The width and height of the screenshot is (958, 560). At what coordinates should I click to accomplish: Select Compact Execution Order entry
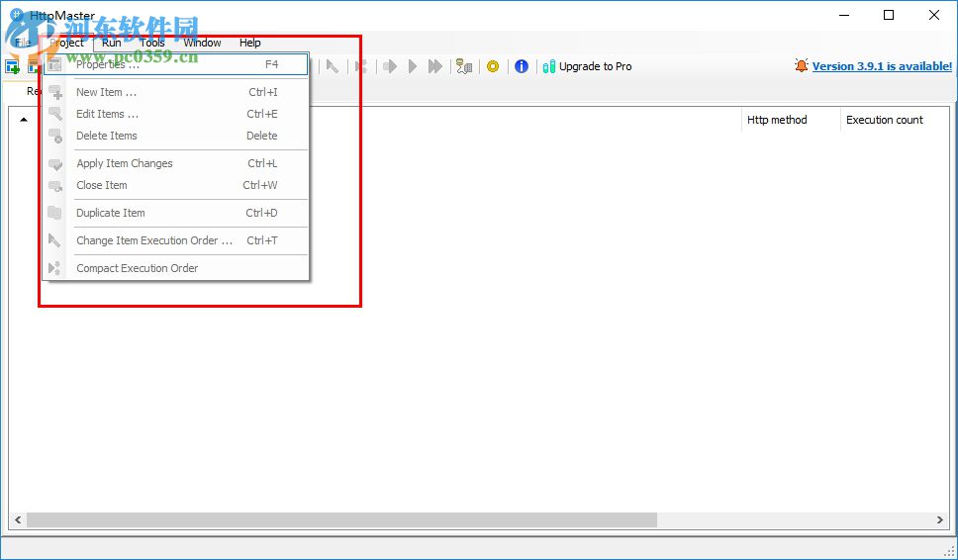tap(175, 268)
